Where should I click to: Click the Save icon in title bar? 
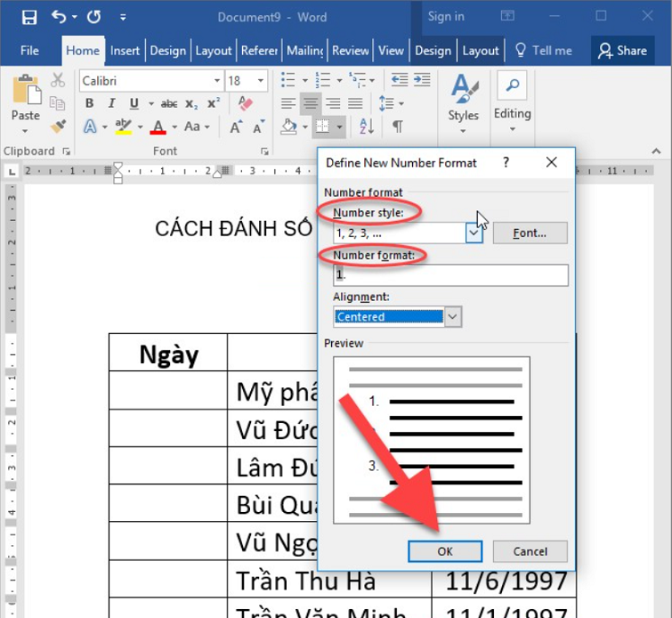coord(28,17)
